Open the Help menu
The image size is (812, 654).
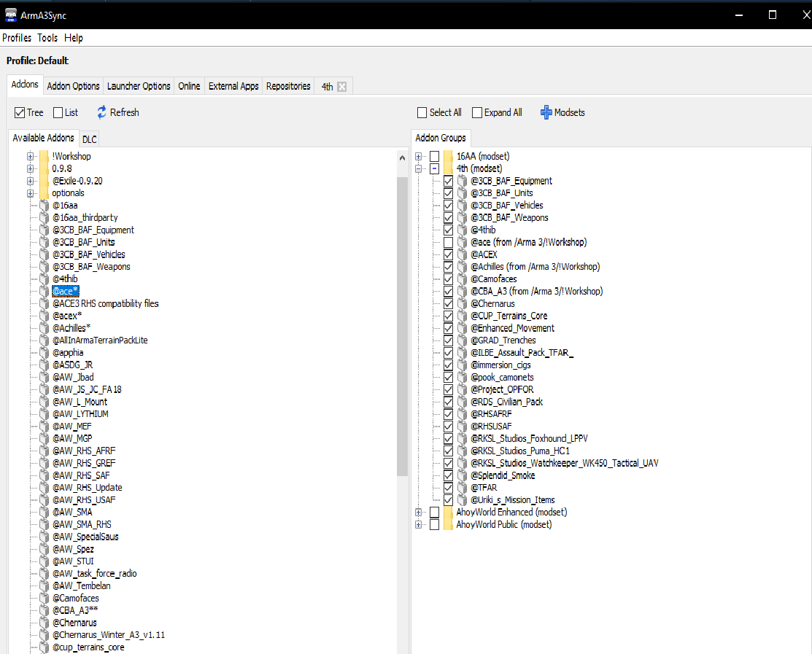point(74,38)
